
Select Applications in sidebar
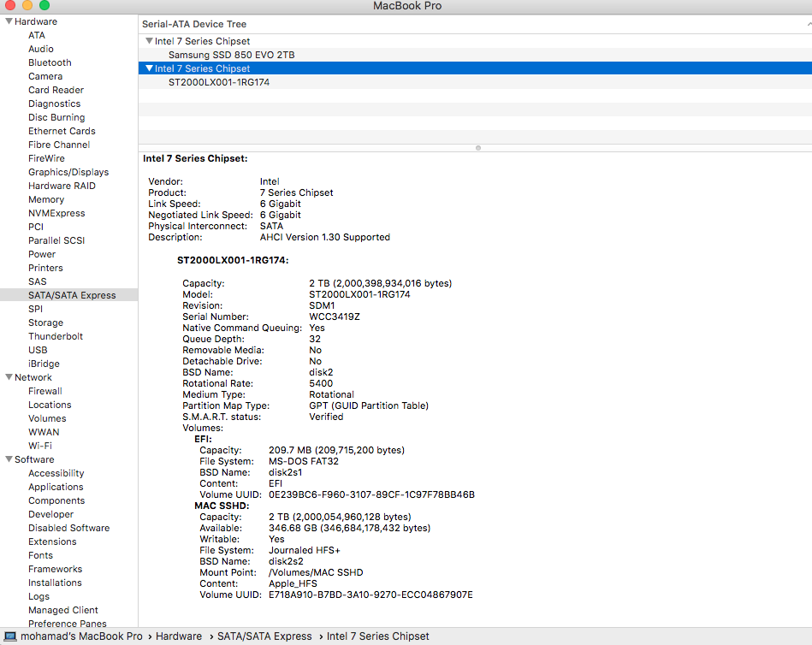56,487
